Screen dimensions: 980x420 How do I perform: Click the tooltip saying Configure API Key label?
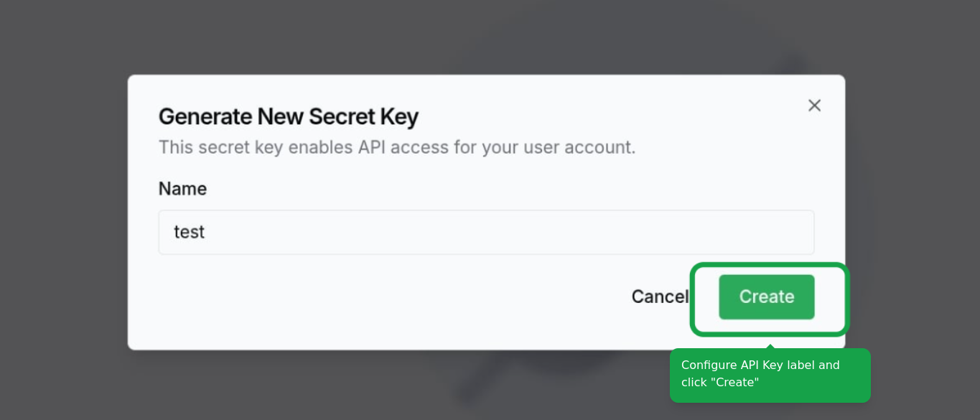[x=770, y=374]
